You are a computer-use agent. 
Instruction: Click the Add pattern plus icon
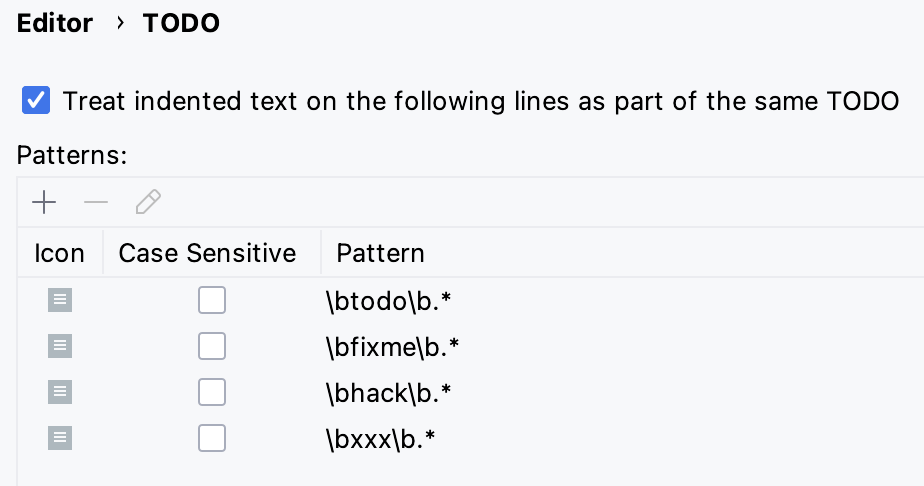click(44, 203)
